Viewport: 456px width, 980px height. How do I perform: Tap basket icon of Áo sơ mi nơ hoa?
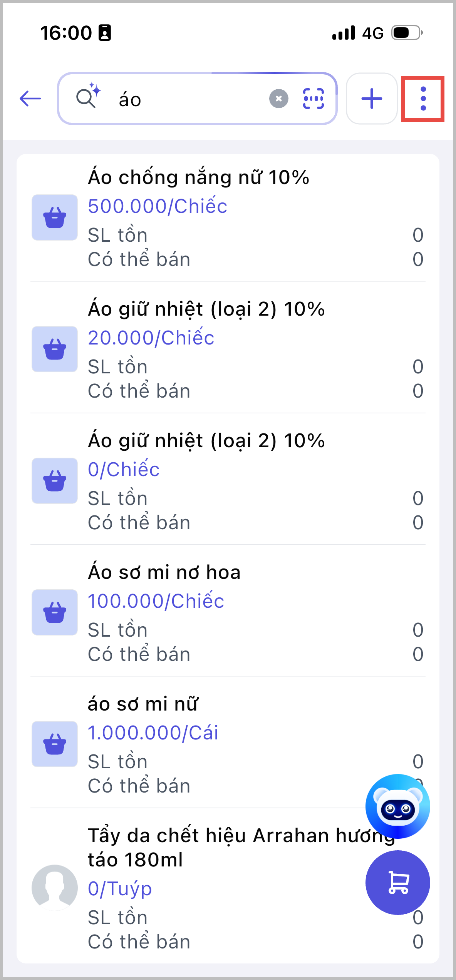(x=55, y=612)
